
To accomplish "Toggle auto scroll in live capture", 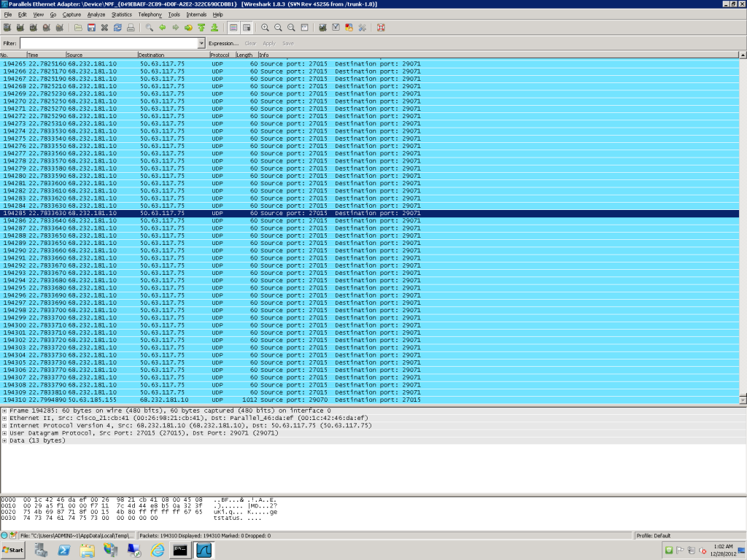I will (x=247, y=28).
